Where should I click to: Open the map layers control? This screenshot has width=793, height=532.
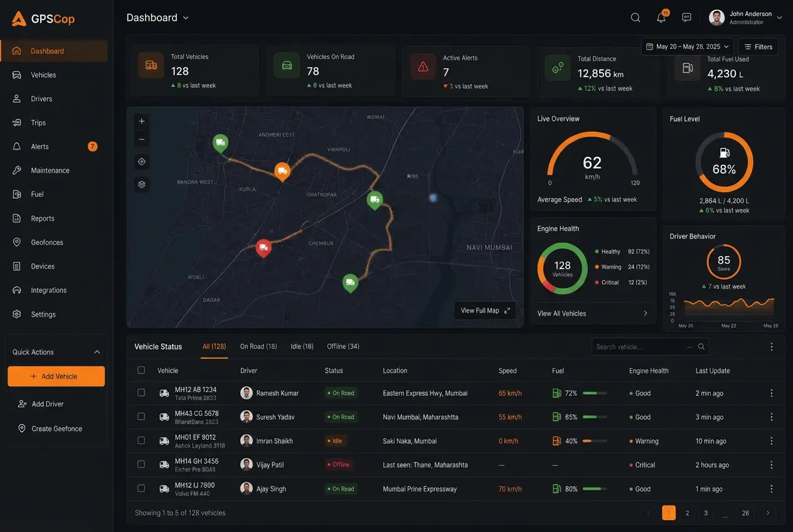[142, 184]
